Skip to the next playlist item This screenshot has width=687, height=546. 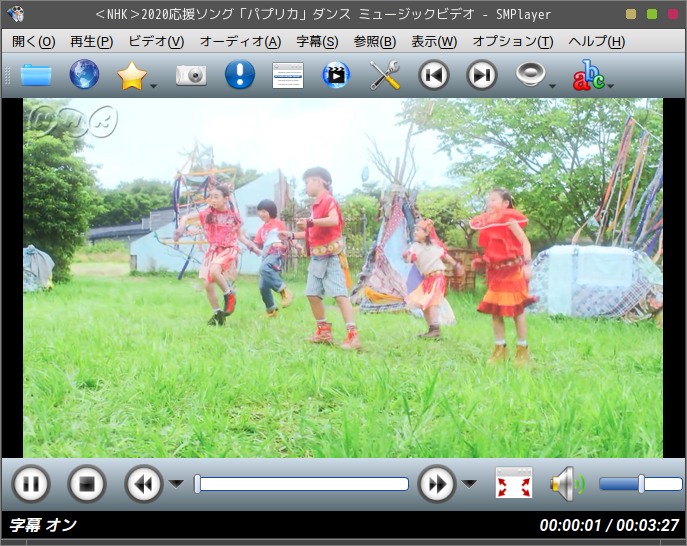tap(482, 75)
